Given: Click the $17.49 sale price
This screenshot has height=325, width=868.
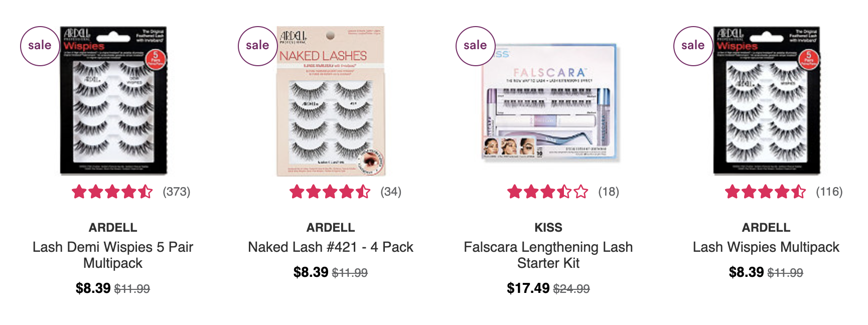Looking at the screenshot, I should (x=528, y=288).
